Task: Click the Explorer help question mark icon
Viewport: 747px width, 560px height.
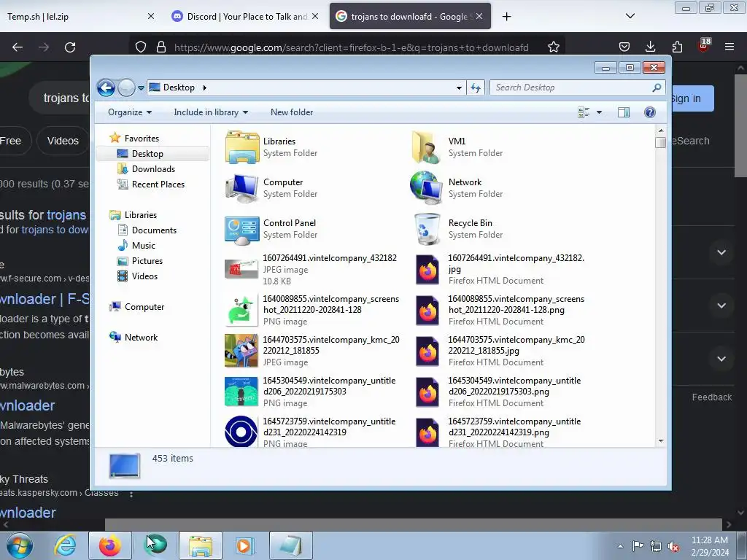Action: [x=649, y=112]
